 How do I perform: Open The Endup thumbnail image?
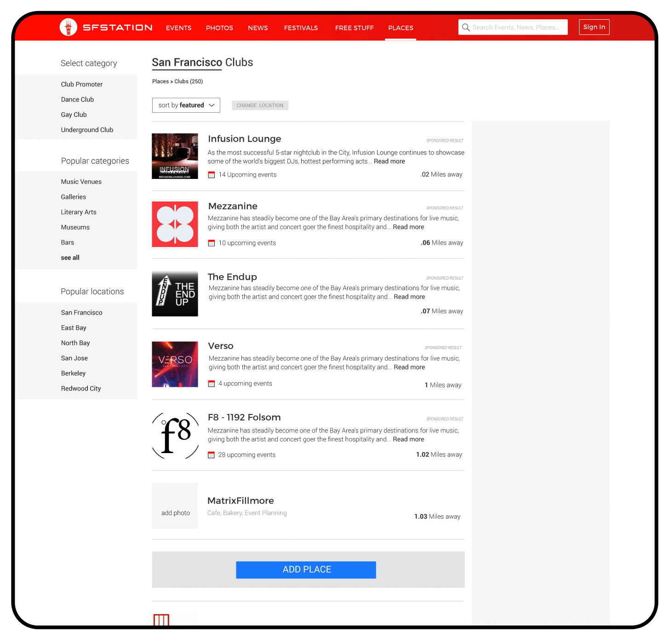tap(175, 294)
